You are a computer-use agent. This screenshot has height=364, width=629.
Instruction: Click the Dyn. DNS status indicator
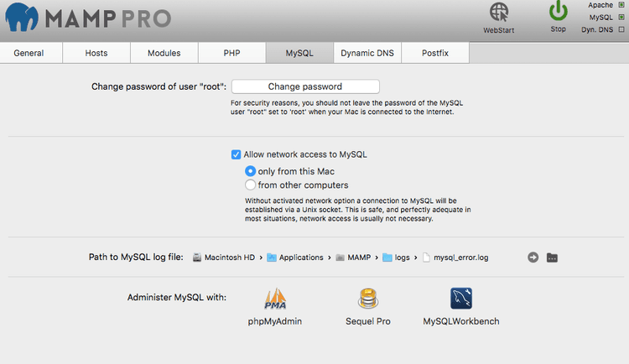point(621,29)
